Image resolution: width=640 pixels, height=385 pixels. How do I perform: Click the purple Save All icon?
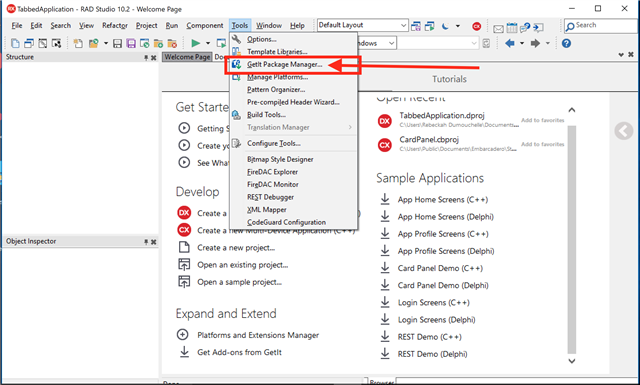pyautogui.click(x=131, y=43)
